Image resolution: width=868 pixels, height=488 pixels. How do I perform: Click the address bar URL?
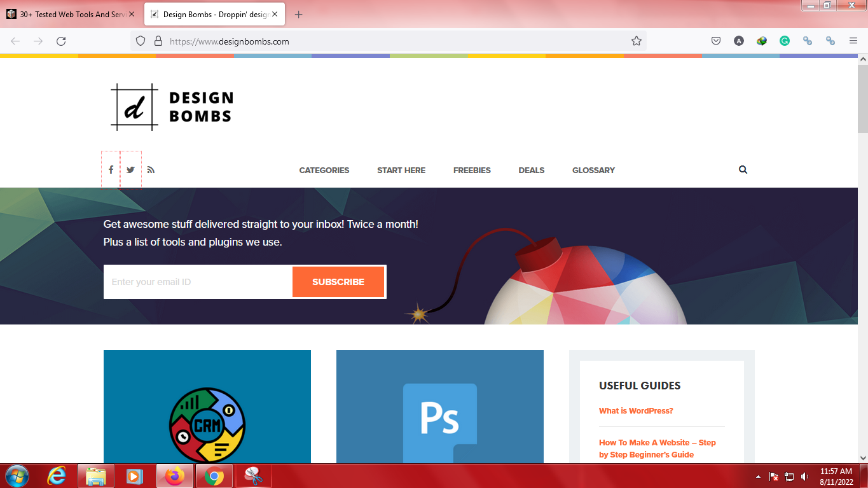pyautogui.click(x=229, y=41)
